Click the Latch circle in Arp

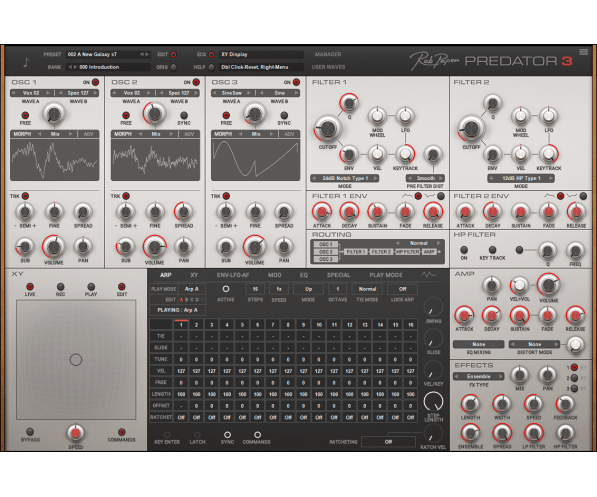(197, 435)
